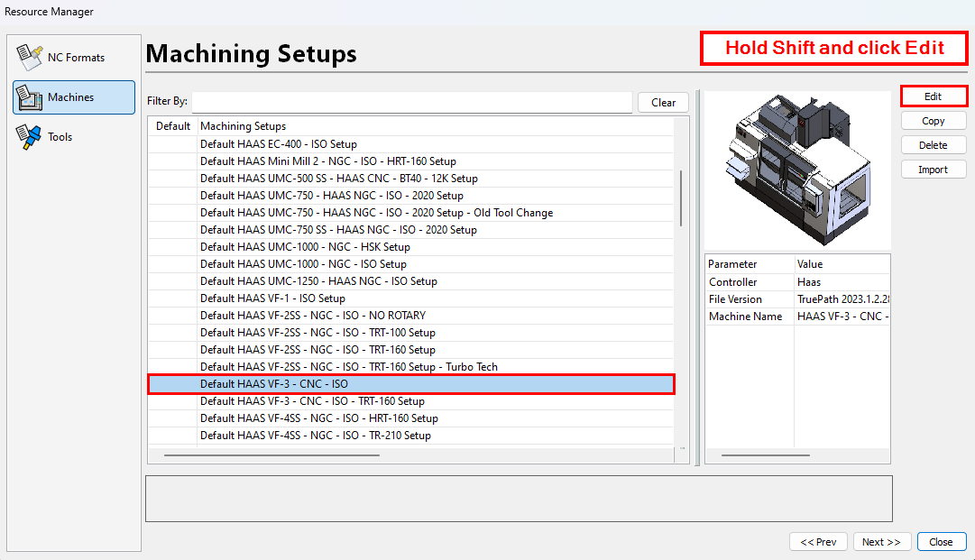Click the setups list horizontal scrollbar

pos(271,455)
